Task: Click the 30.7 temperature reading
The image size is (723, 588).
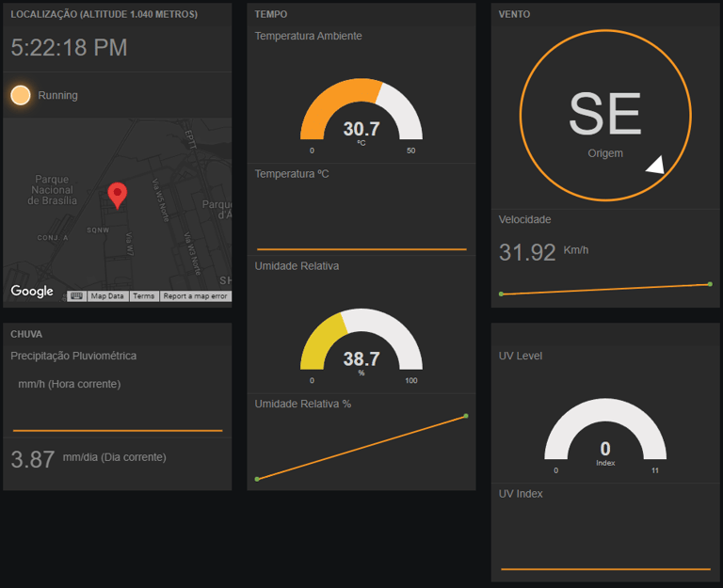Action: click(361, 129)
